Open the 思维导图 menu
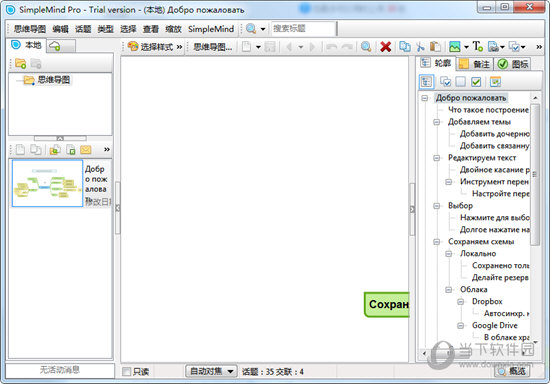The width and height of the screenshot is (550, 384). 30,29
